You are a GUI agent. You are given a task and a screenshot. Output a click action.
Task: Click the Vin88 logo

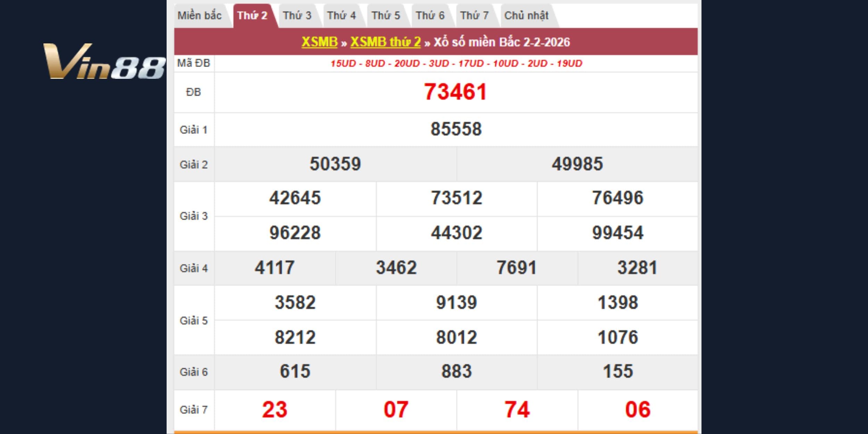(x=104, y=62)
